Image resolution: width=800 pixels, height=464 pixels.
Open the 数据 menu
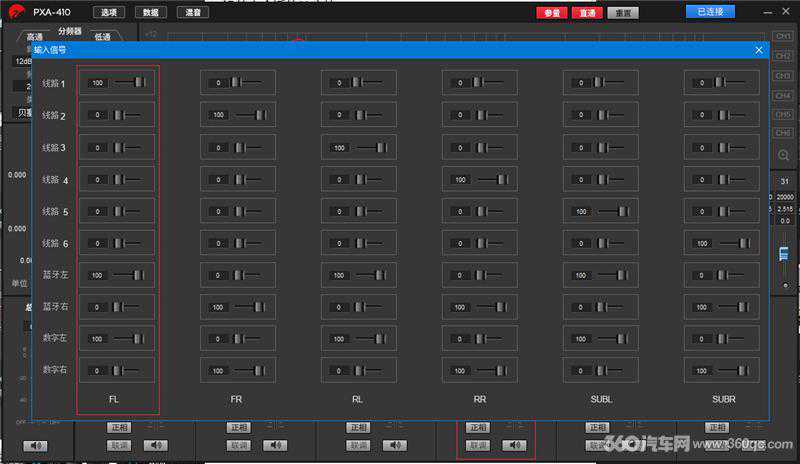[x=151, y=12]
